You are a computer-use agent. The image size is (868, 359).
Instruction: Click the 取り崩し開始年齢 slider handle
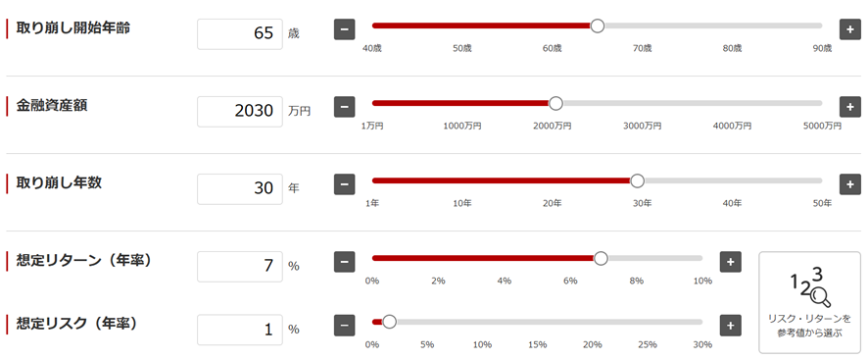(598, 26)
